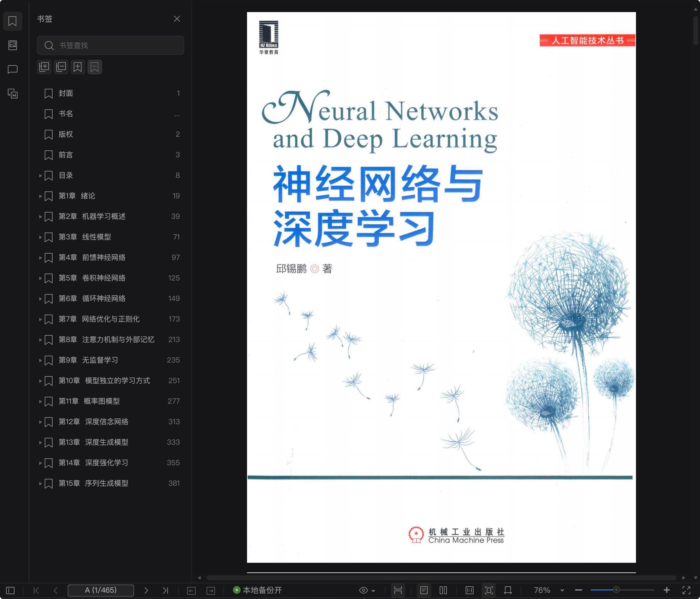Image resolution: width=700 pixels, height=599 pixels.
Task: Toggle fit page icon
Action: (489, 590)
